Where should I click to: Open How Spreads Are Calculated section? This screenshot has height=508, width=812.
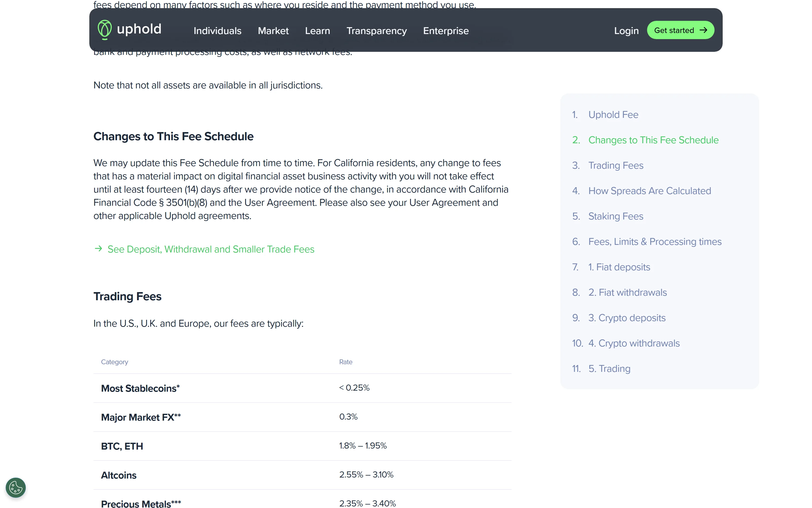click(650, 191)
